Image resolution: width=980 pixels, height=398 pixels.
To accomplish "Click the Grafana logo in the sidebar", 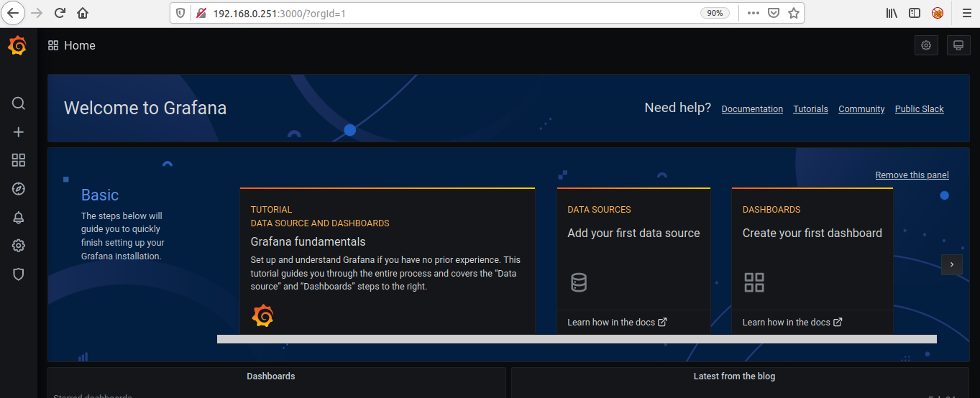I will 18,45.
